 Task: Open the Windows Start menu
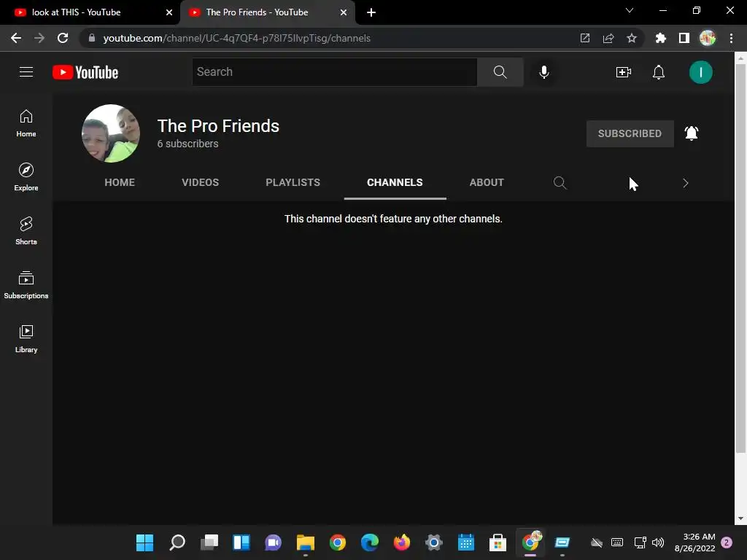tap(145, 542)
